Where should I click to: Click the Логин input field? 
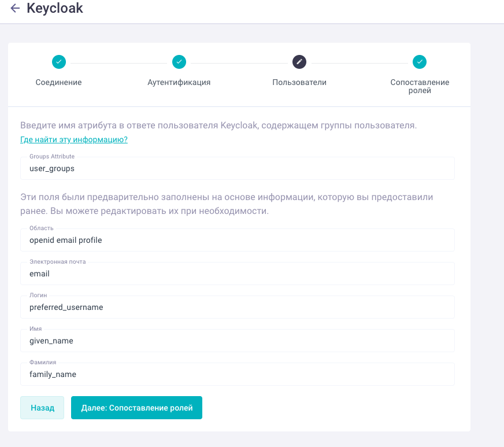(x=237, y=307)
